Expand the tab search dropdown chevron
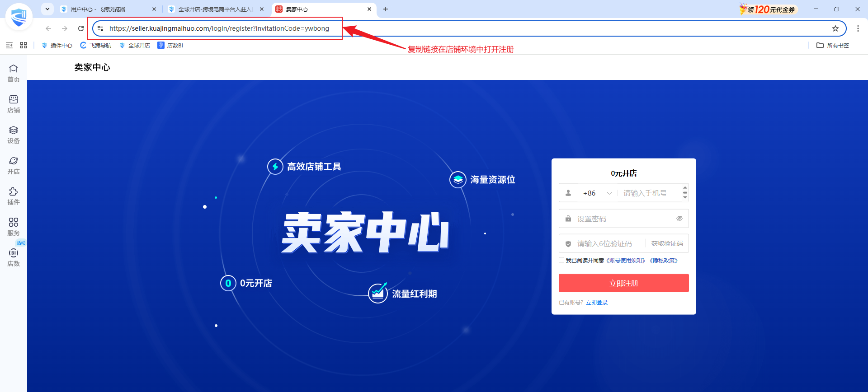The image size is (868, 392). pos(47,9)
